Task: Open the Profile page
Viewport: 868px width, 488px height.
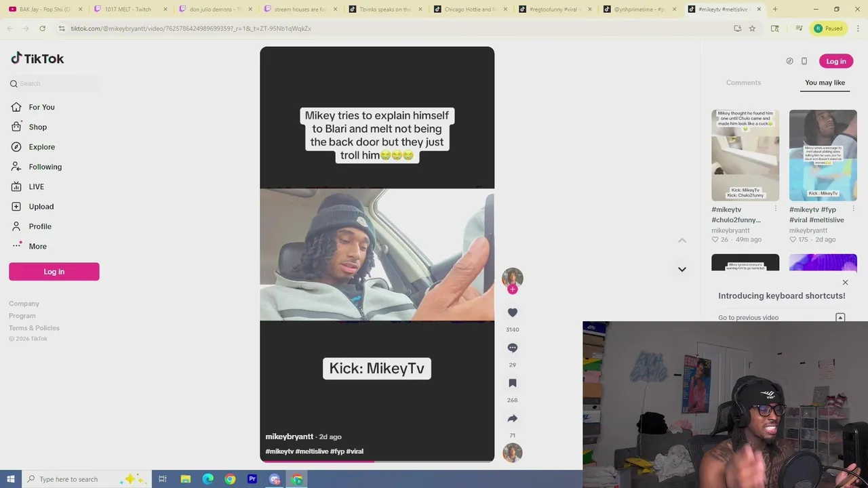Action: [x=40, y=226]
